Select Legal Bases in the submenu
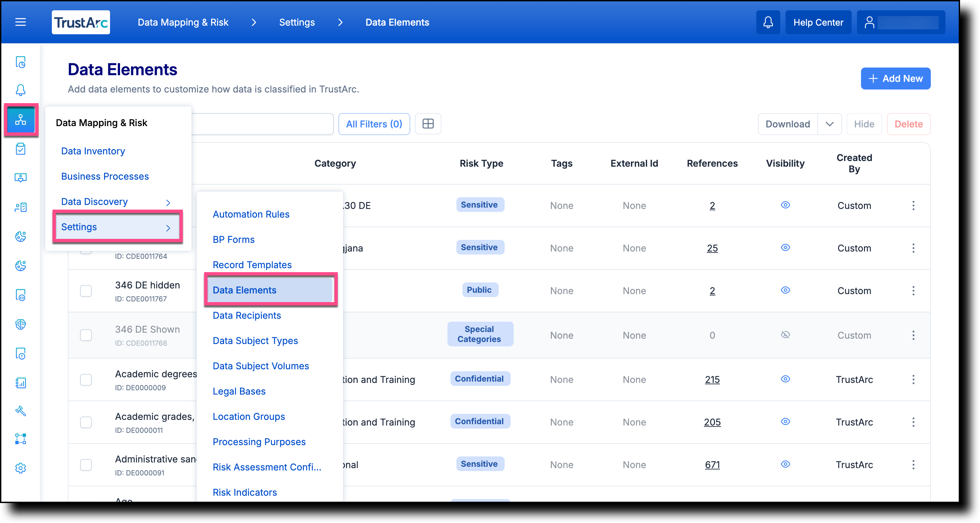980x523 pixels. click(239, 391)
